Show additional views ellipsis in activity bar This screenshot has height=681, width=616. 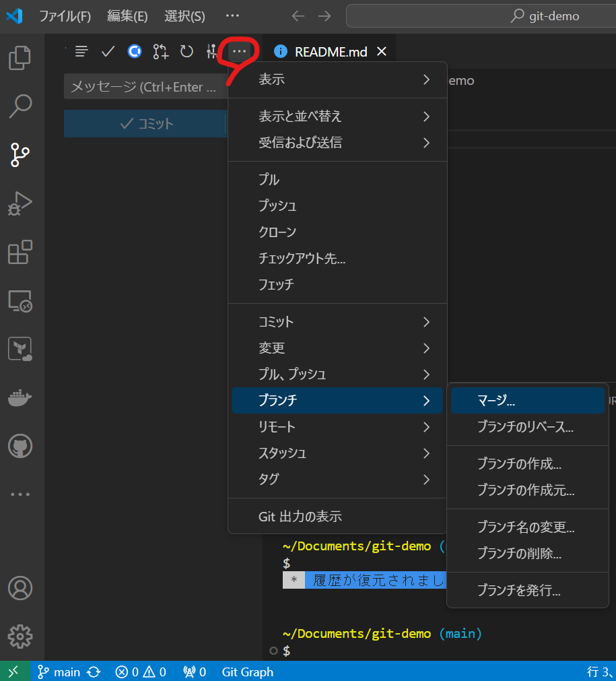pyautogui.click(x=20, y=494)
